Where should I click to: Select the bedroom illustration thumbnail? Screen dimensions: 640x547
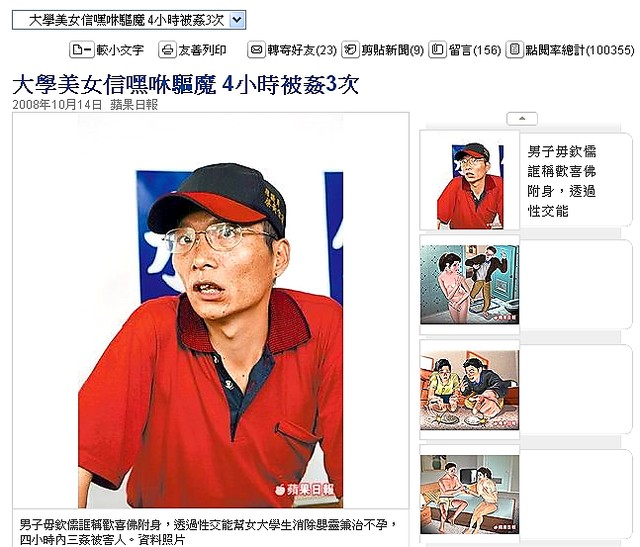click(469, 495)
